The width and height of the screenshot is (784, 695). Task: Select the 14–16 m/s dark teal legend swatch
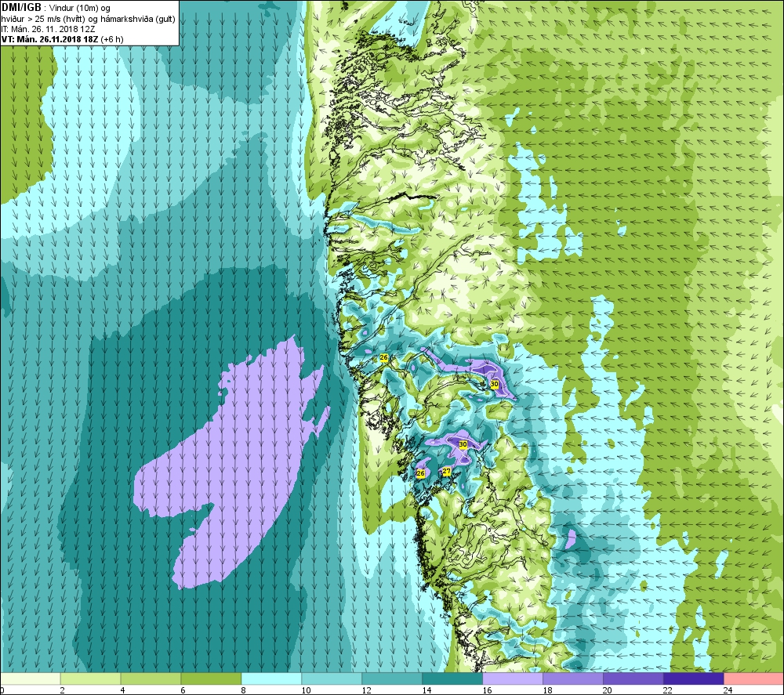(452, 679)
